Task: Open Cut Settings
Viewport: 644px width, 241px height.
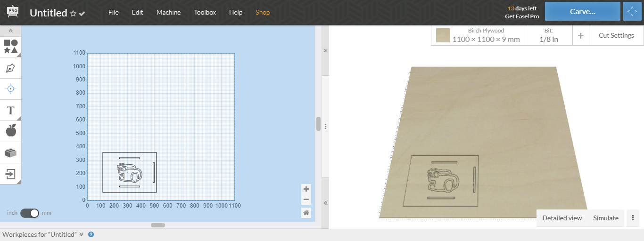Action: point(616,35)
